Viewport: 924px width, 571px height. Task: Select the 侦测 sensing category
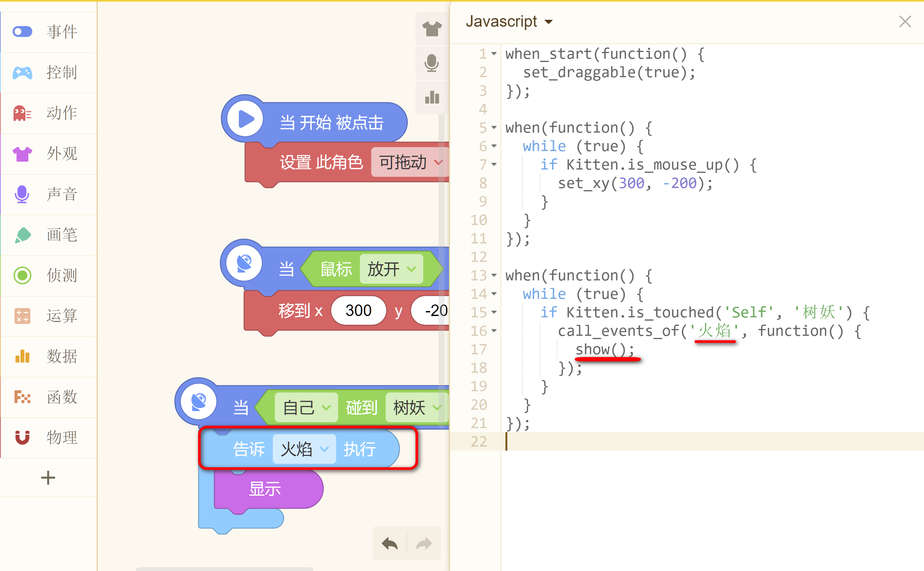48,275
